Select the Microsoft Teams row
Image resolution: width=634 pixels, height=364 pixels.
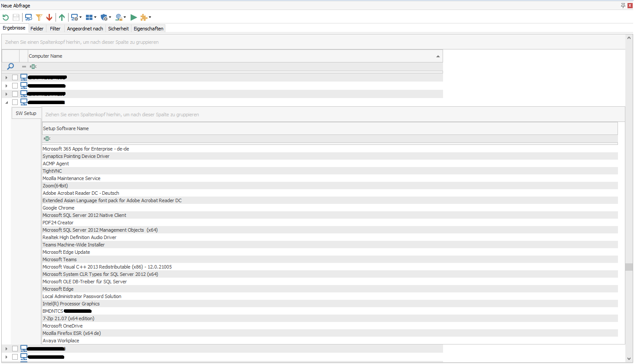pos(330,259)
